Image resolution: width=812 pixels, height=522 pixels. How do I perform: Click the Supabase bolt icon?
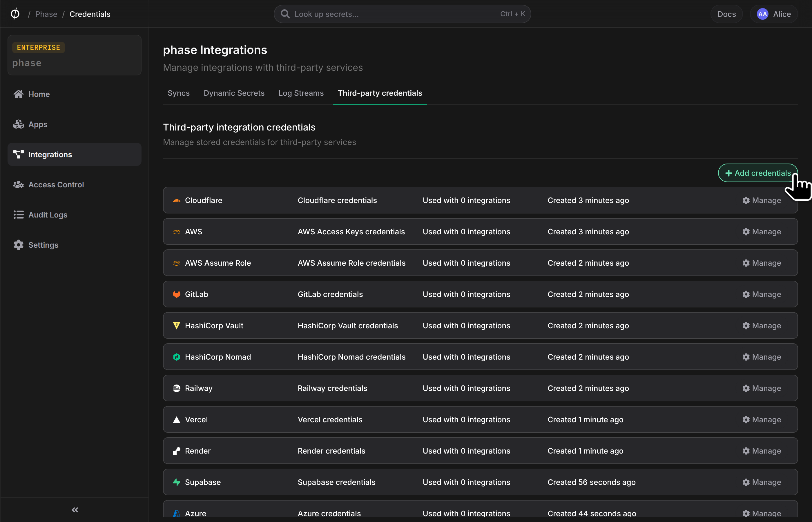tap(177, 482)
